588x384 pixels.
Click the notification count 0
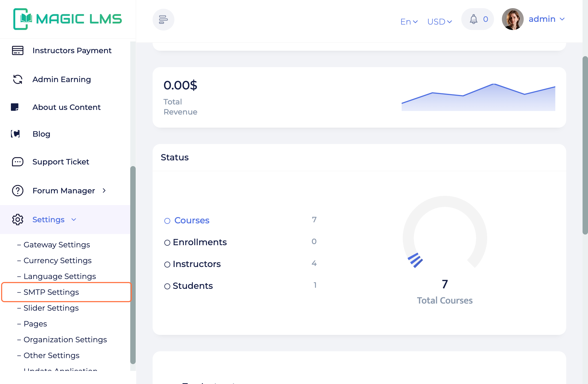click(486, 19)
